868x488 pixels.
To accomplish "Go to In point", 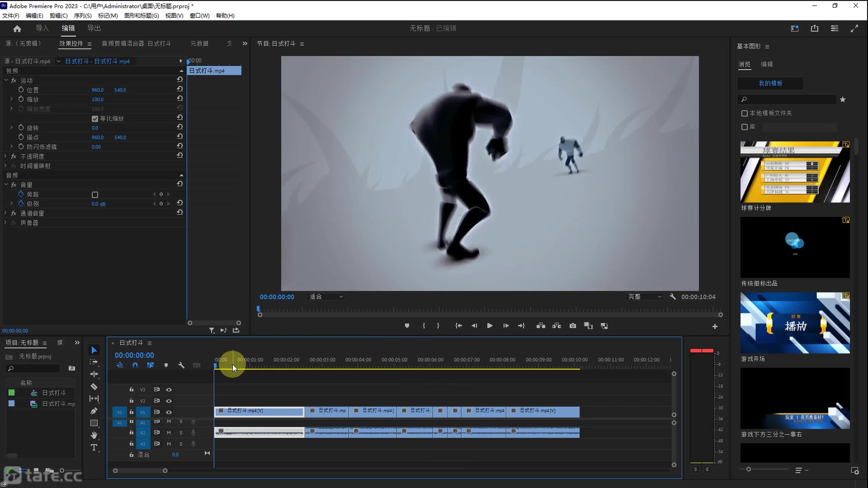I will [458, 326].
